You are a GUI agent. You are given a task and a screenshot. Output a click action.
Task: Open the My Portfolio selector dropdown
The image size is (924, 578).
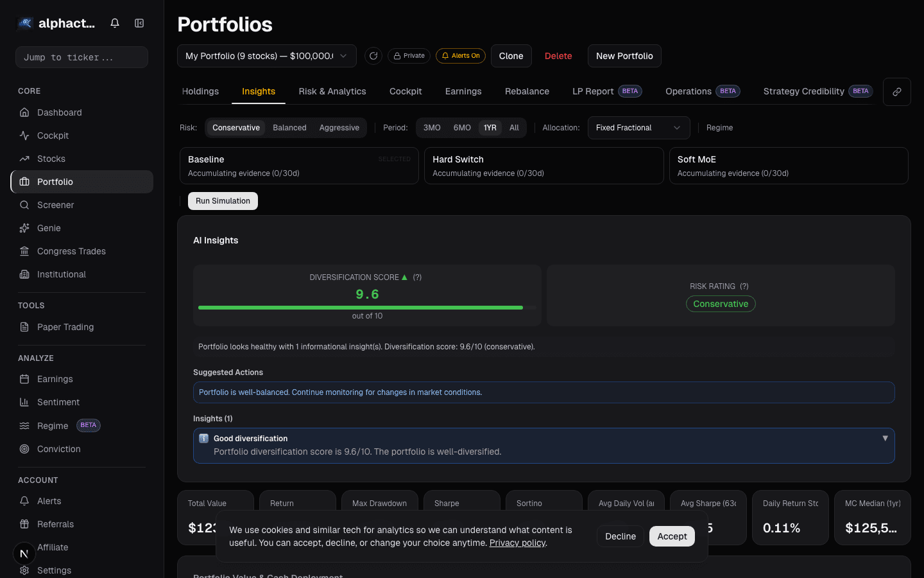pos(266,56)
